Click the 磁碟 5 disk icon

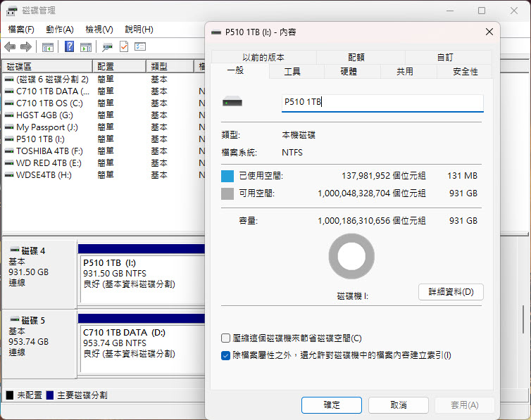pyautogui.click(x=15, y=319)
